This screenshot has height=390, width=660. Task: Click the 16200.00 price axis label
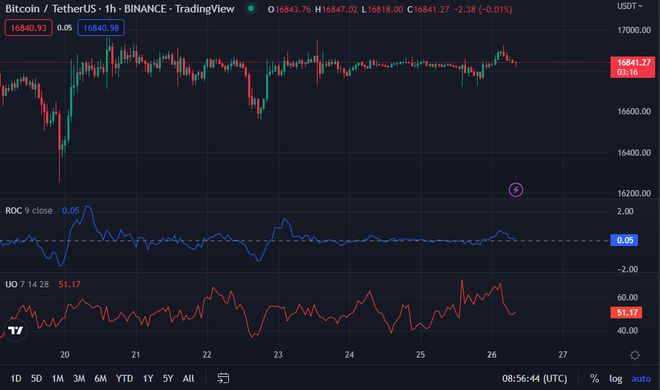click(634, 194)
